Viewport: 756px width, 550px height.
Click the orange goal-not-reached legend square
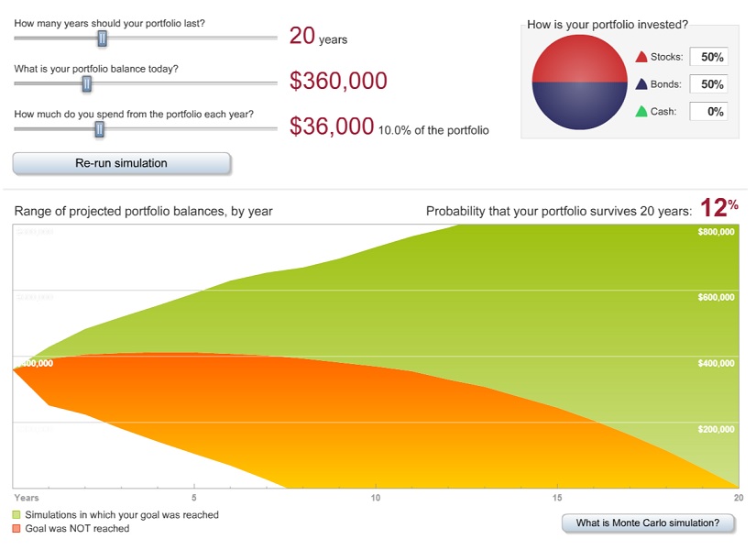pyautogui.click(x=17, y=529)
